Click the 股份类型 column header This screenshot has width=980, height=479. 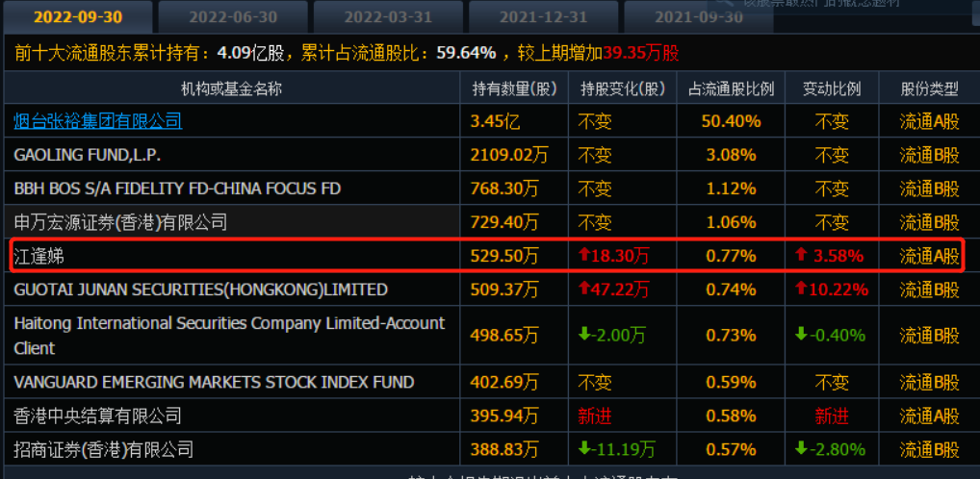tap(929, 89)
